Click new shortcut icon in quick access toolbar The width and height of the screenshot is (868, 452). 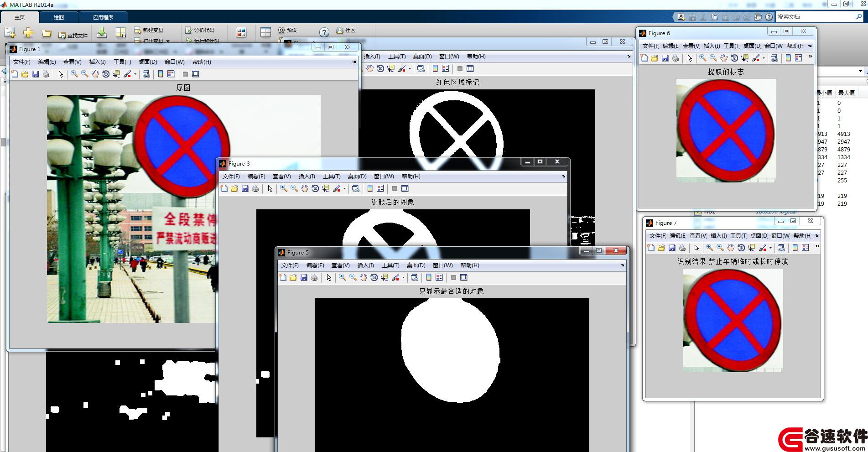[681, 17]
